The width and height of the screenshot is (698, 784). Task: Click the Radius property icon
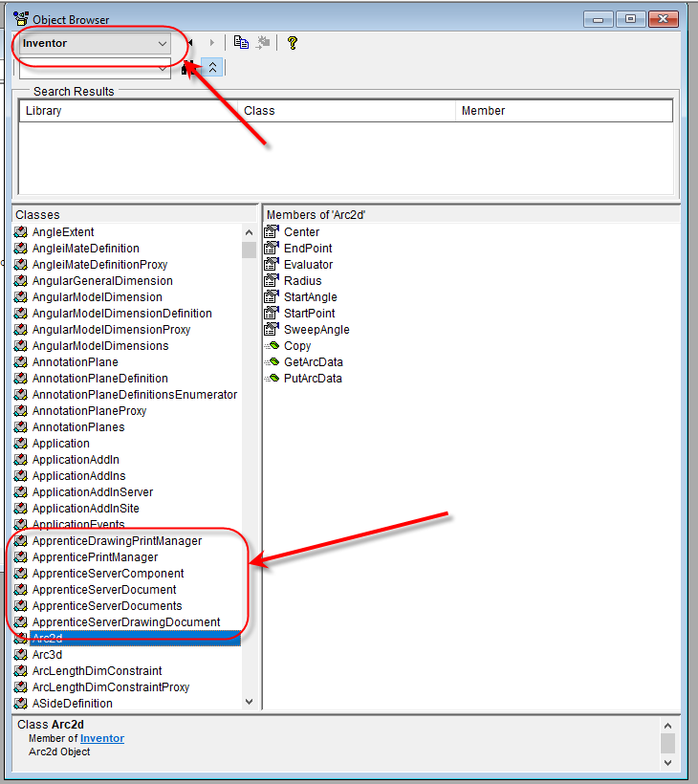272,280
